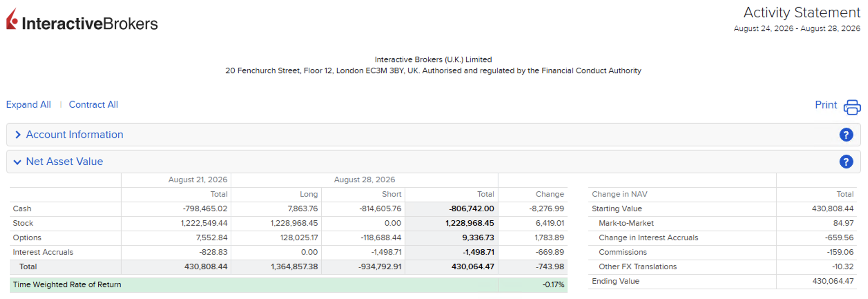The height and width of the screenshot is (299, 868).
Task: Select Stock change value 6,419.01
Action: [x=550, y=223]
